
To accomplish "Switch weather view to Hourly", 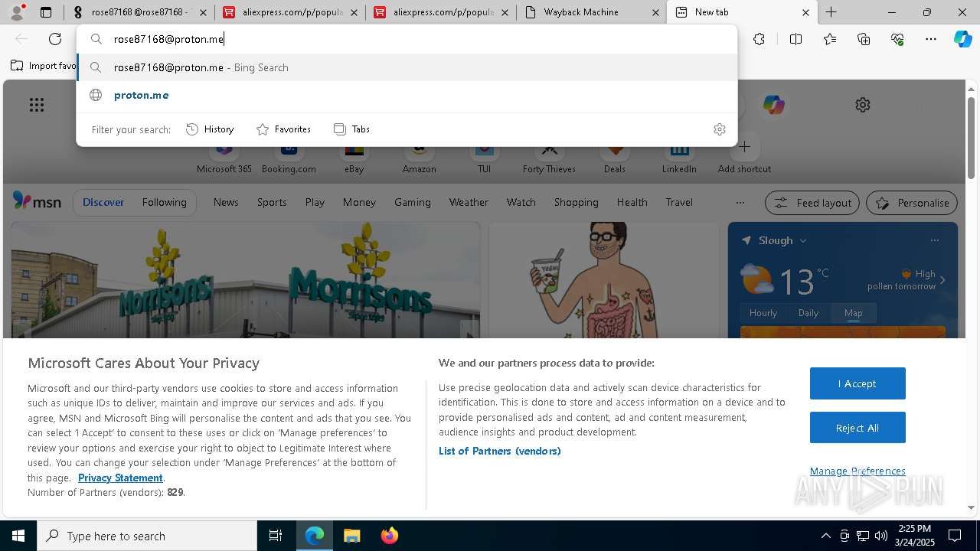I will click(x=763, y=312).
